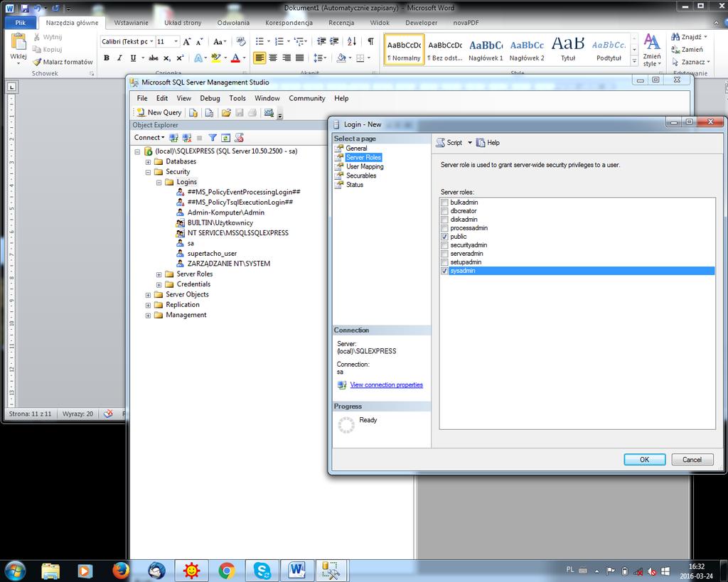Open View connection properties link
Image resolution: width=728 pixels, height=582 pixels.
pos(386,384)
